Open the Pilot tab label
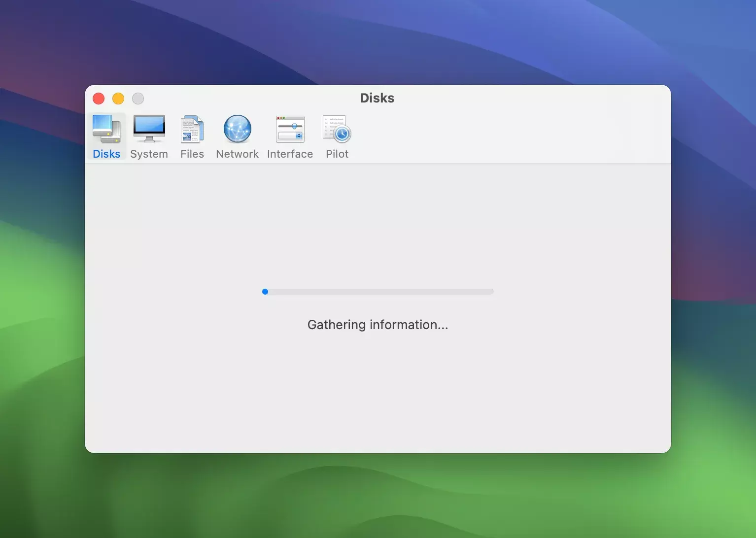 [x=337, y=154]
